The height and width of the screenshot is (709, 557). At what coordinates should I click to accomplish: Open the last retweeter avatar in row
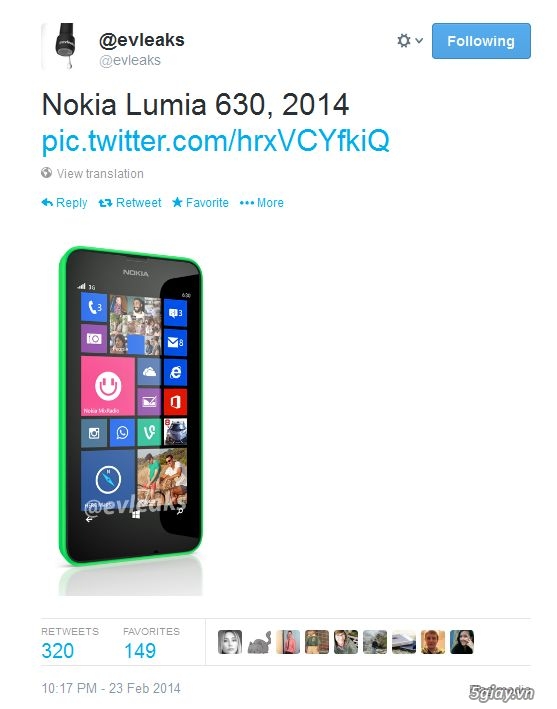point(462,642)
